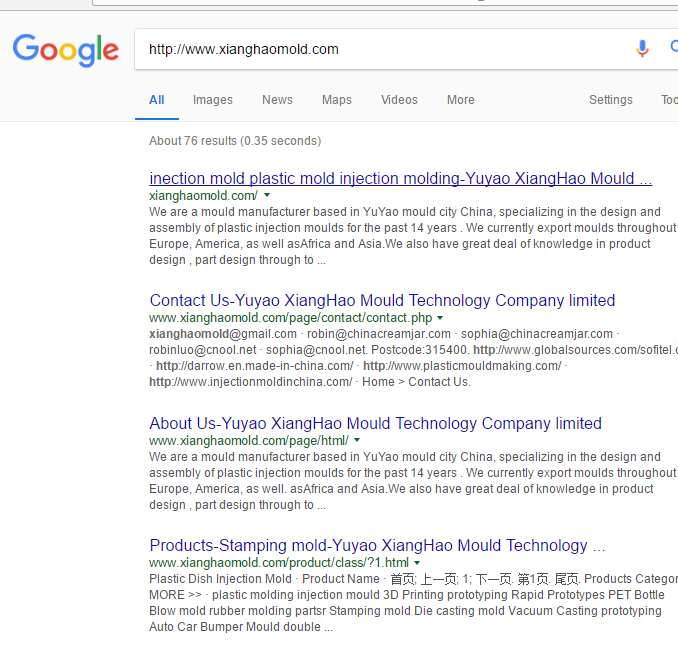This screenshot has width=678, height=645.
Task: Open the Maps tab
Action: (337, 100)
